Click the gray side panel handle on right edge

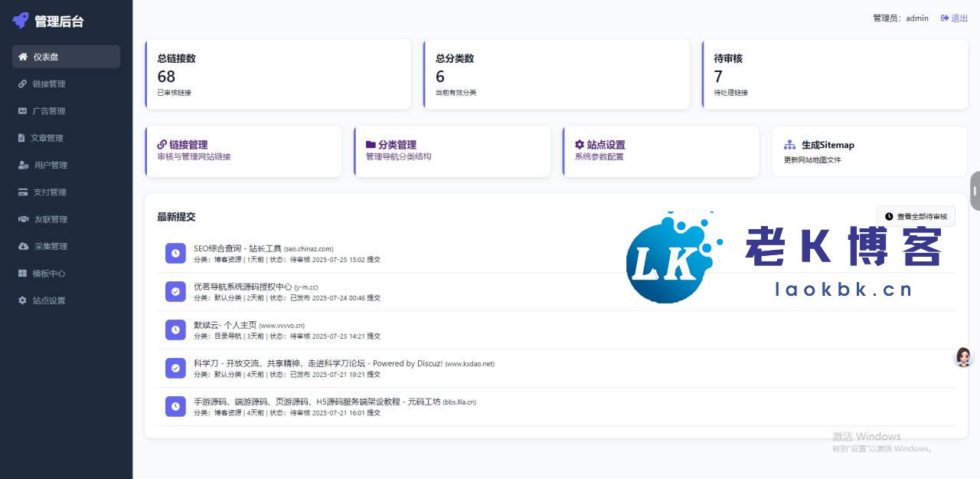point(975,191)
